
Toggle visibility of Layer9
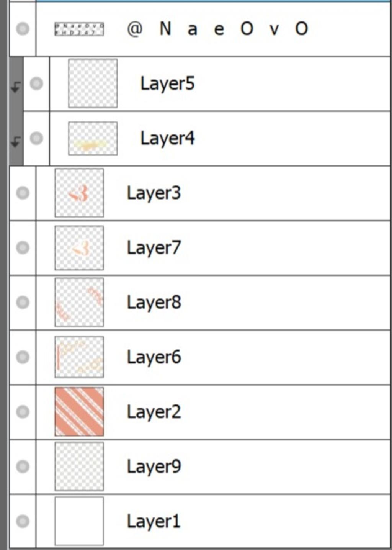23,466
